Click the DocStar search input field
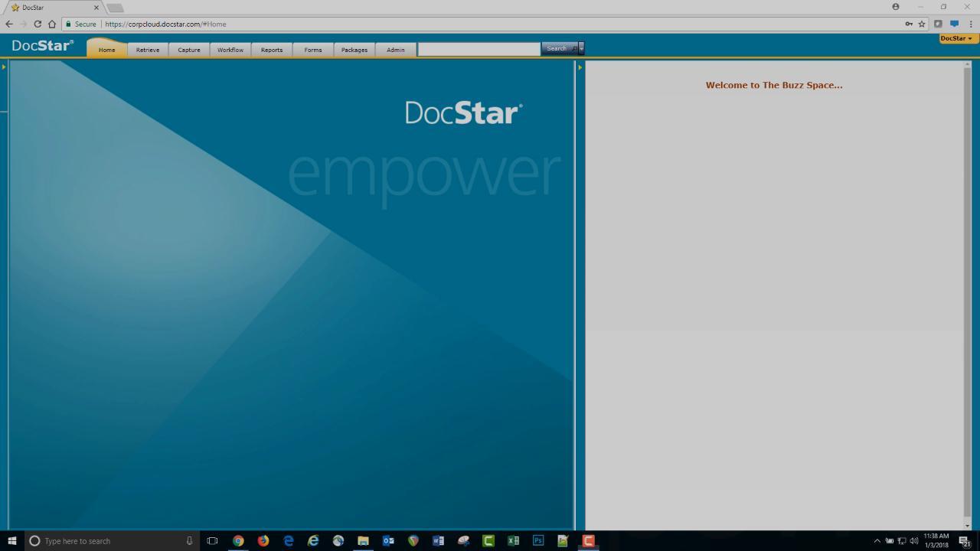The image size is (980, 551). (479, 49)
